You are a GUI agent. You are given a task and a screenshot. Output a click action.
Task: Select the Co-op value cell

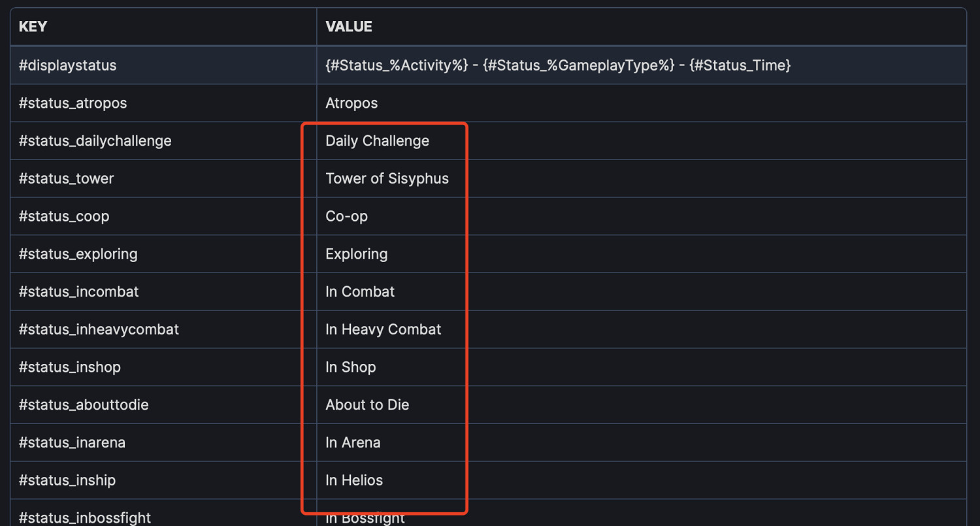346,216
